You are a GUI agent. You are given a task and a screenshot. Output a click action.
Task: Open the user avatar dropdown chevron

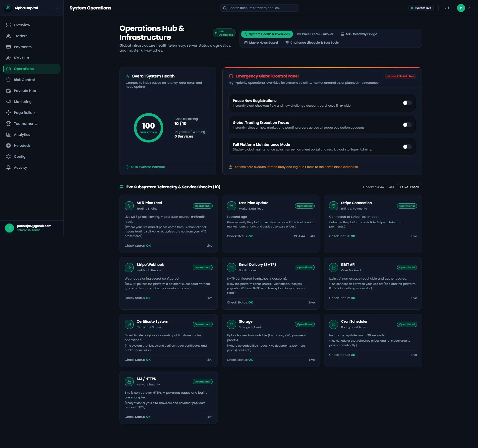click(x=469, y=8)
